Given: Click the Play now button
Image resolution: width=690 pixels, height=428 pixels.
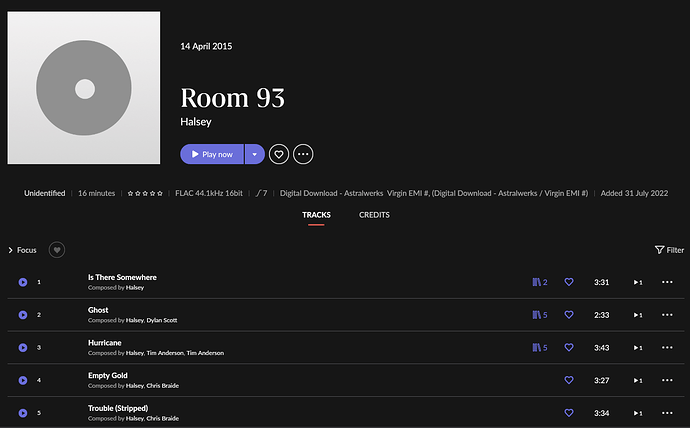Looking at the screenshot, I should [212, 154].
